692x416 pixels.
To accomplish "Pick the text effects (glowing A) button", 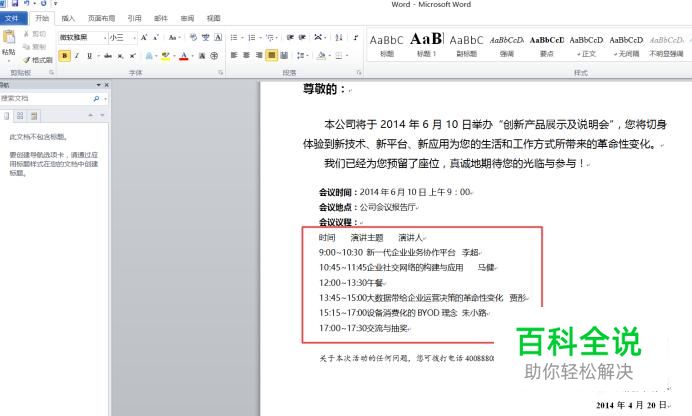I will pos(149,56).
